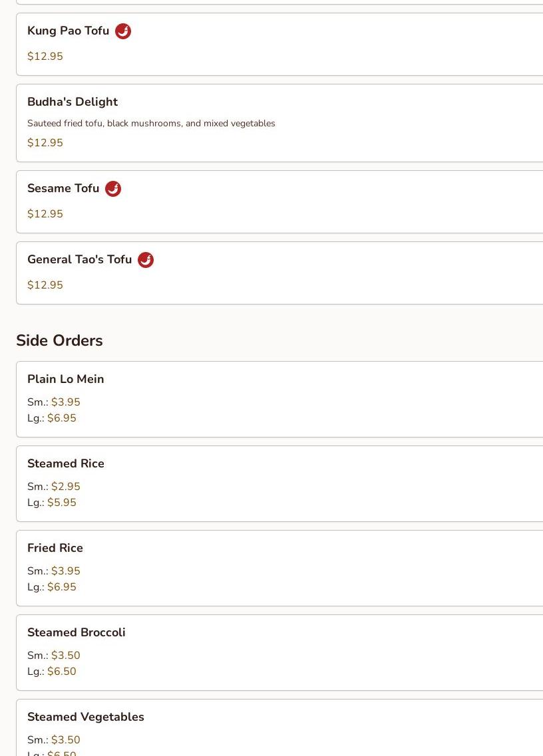Click the spicy icon beside General Tao's Tofu
543x756 pixels.
(146, 260)
